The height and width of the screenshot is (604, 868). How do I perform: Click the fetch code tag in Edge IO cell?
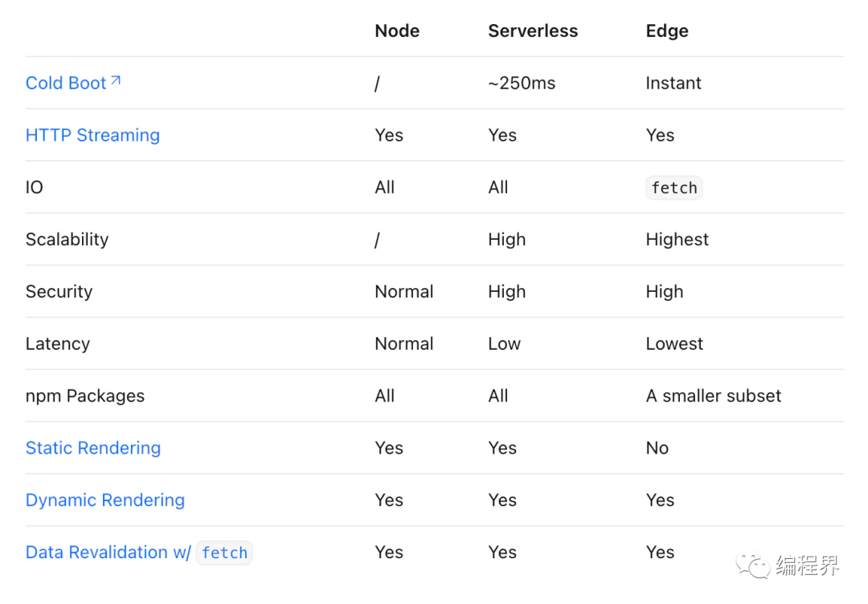point(674,188)
